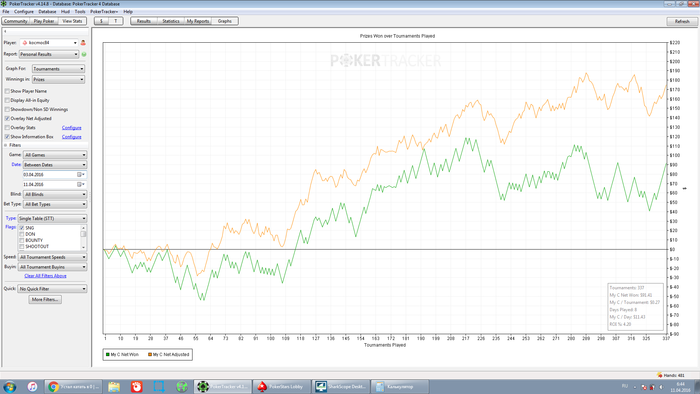Uncheck Show Information Box

(7, 137)
